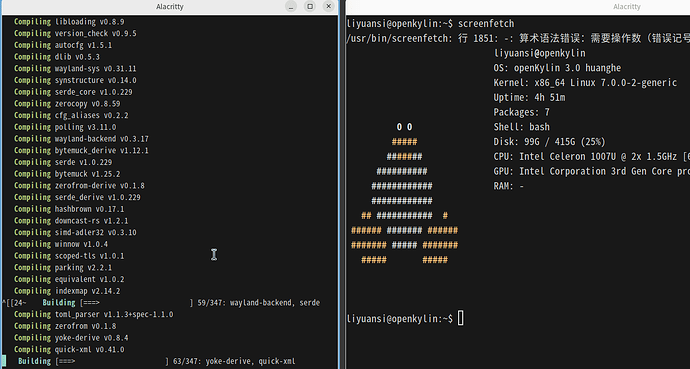Click the Building 59/347 progress line
This screenshot has width=690, height=369.
pyautogui.click(x=161, y=303)
